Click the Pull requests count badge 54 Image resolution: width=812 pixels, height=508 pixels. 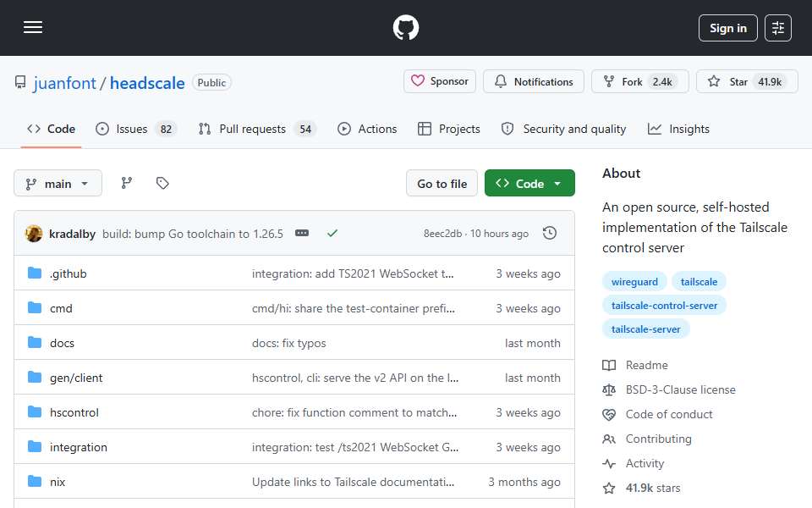point(305,129)
